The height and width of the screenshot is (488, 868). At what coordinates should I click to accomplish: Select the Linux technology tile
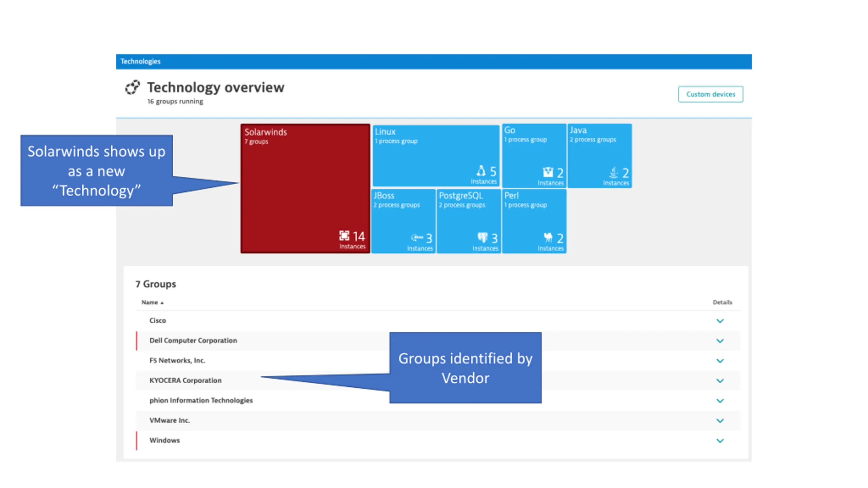tap(436, 155)
